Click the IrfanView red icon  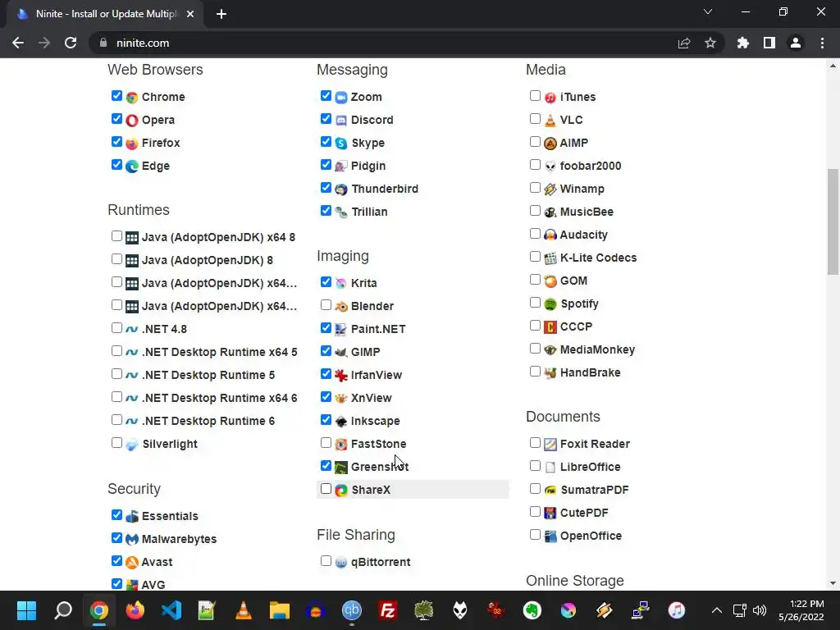pos(341,376)
